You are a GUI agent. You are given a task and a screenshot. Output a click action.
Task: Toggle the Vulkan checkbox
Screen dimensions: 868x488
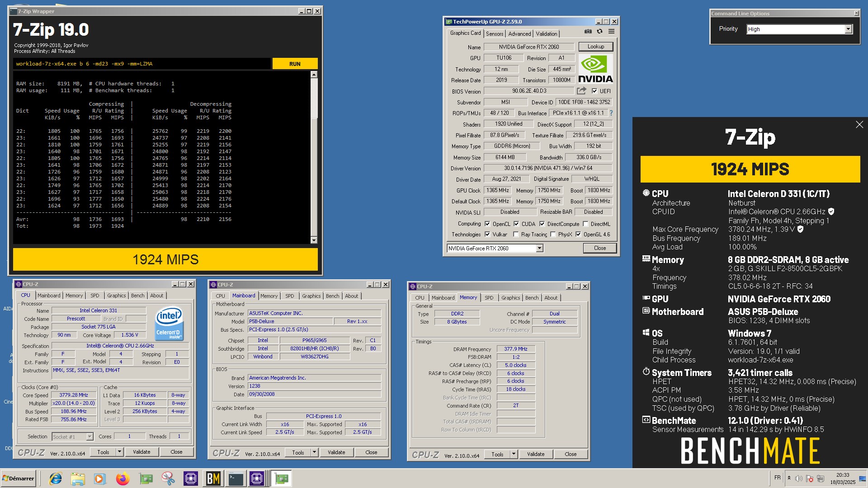click(487, 235)
